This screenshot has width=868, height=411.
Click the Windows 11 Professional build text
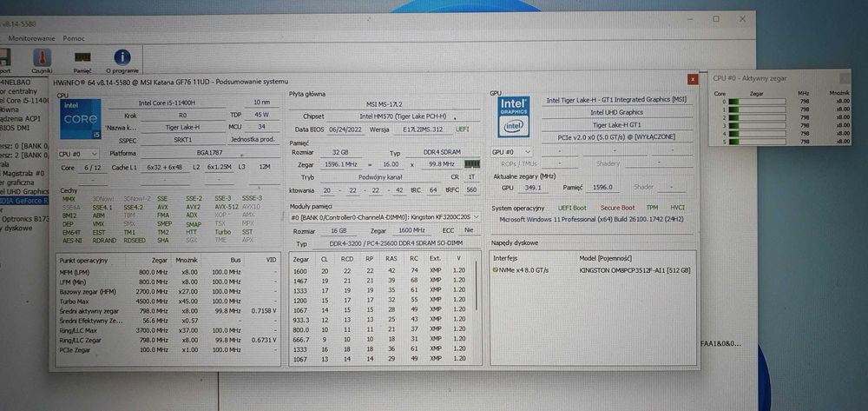click(592, 219)
